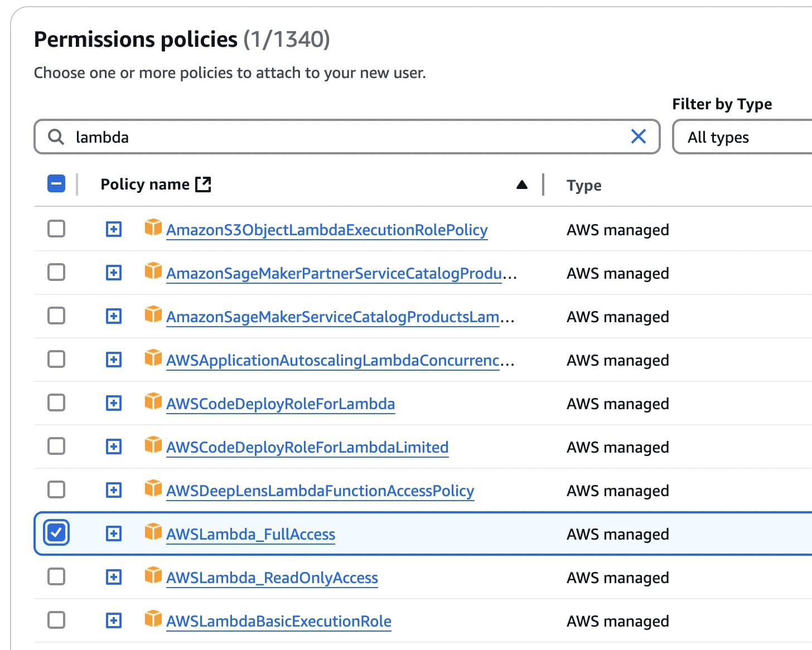The image size is (812, 650).
Task: Click policy icon beside AmazonSageMakerPartnerServiceCatalogProdu…
Action: (x=153, y=271)
